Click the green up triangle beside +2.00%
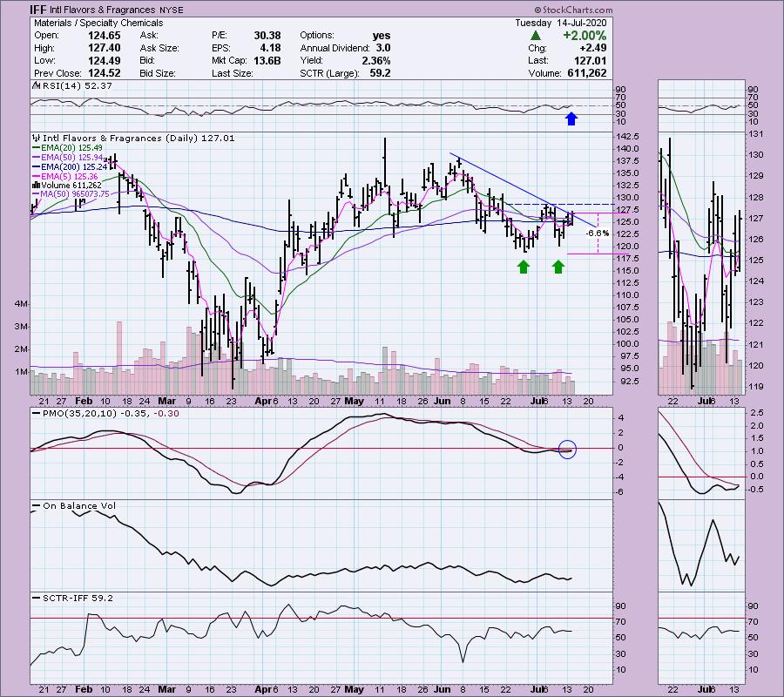Viewport: 784px width, 697px height. coord(536,36)
